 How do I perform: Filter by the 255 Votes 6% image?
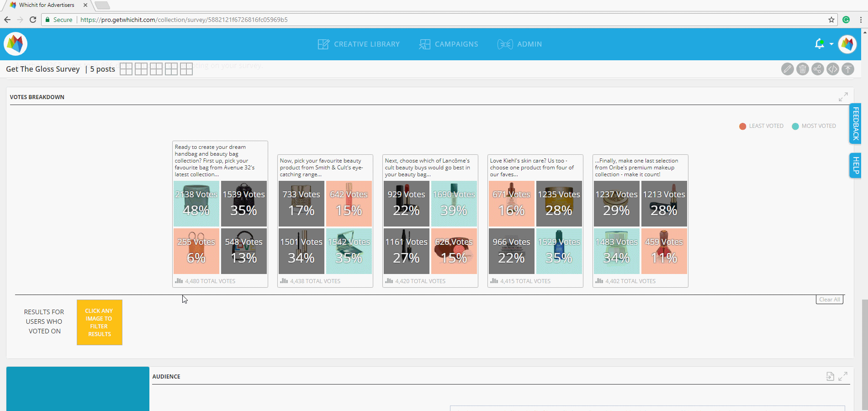[x=196, y=251]
